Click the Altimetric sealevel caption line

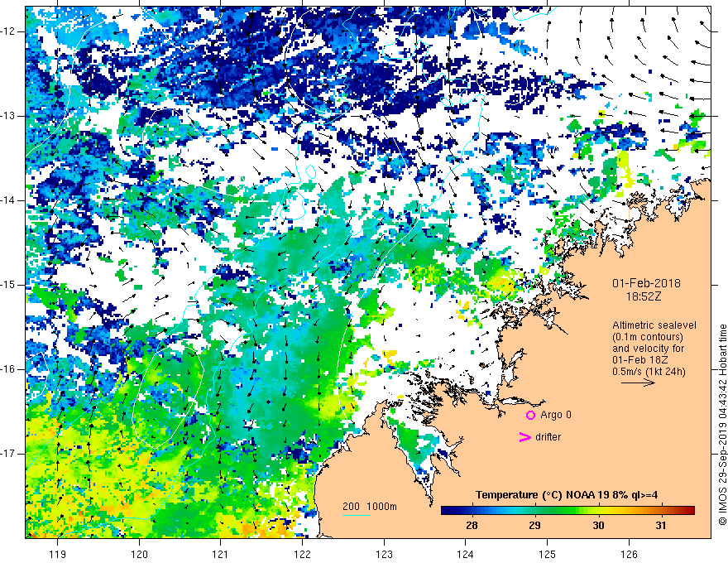point(654,325)
